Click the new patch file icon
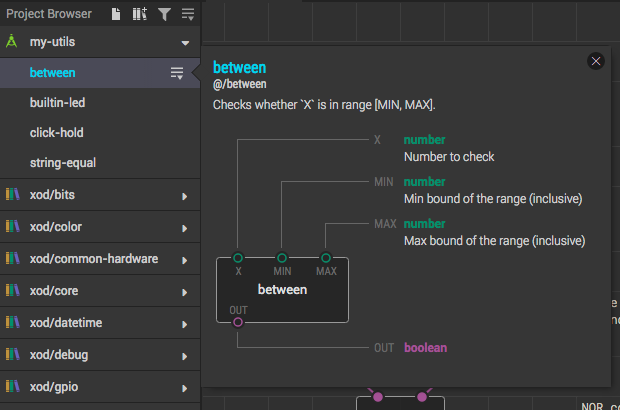 [116, 14]
